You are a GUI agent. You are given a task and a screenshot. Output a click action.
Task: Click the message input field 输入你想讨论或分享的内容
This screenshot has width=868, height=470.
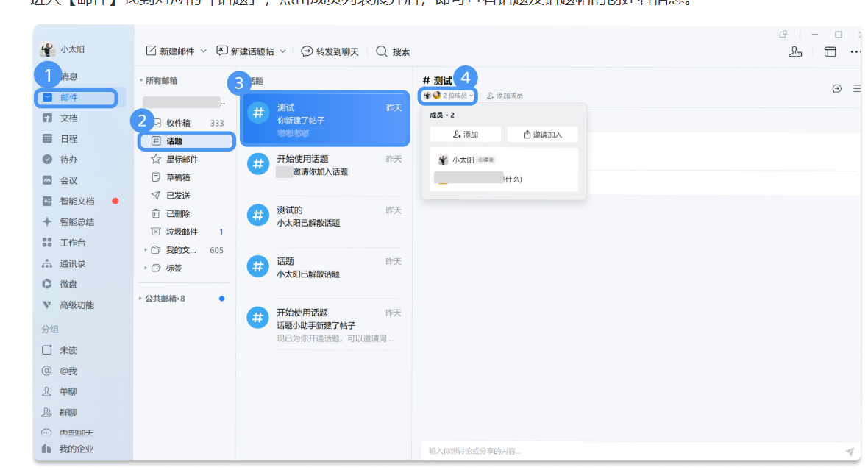(631, 451)
